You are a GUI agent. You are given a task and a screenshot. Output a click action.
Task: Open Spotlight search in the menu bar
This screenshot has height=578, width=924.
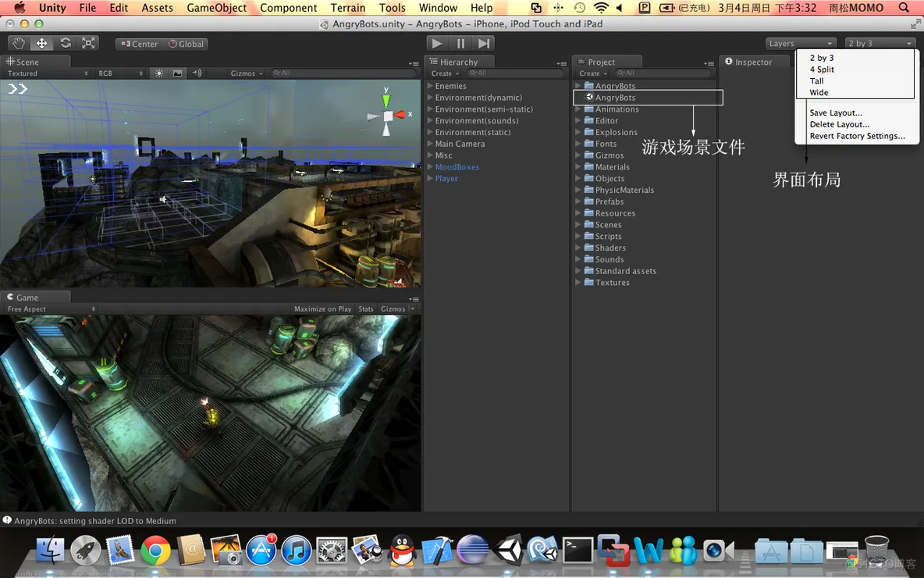pyautogui.click(x=904, y=8)
